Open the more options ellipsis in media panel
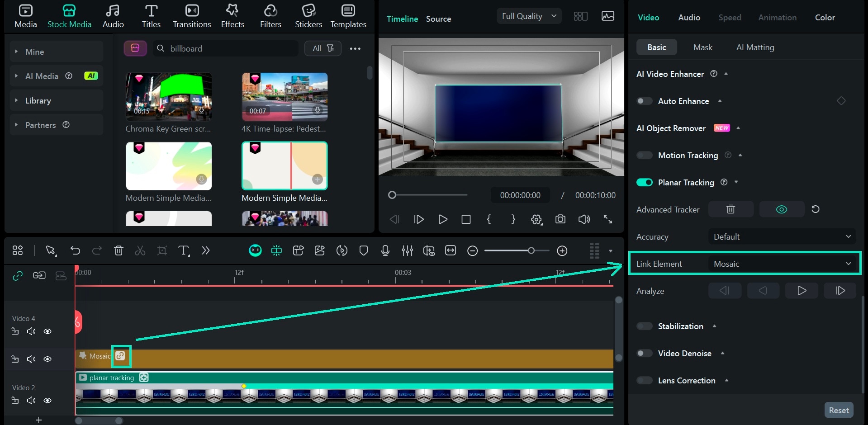Viewport: 868px width, 425px height. tap(355, 49)
